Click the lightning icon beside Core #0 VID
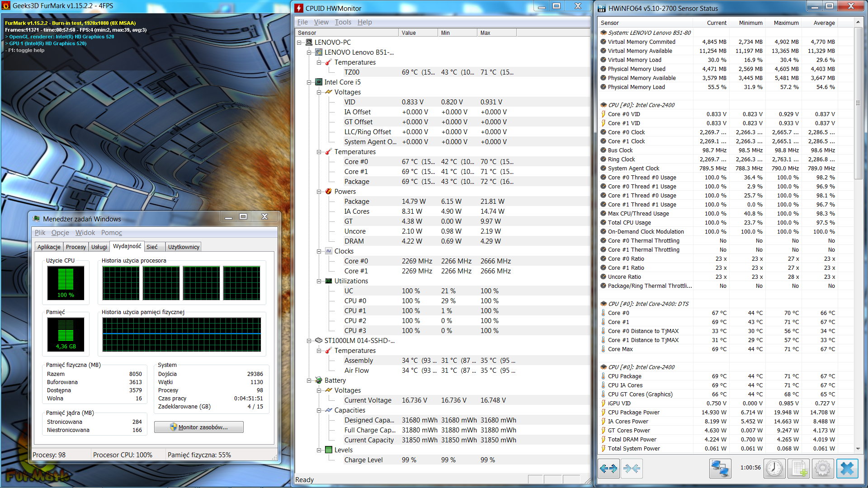Image resolution: width=868 pixels, height=488 pixels. coord(604,114)
